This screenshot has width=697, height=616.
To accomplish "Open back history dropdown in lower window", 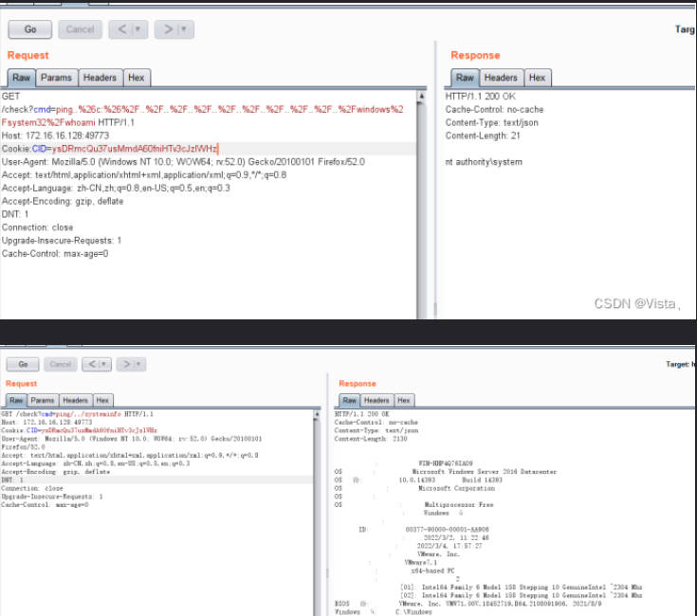I will [x=105, y=364].
